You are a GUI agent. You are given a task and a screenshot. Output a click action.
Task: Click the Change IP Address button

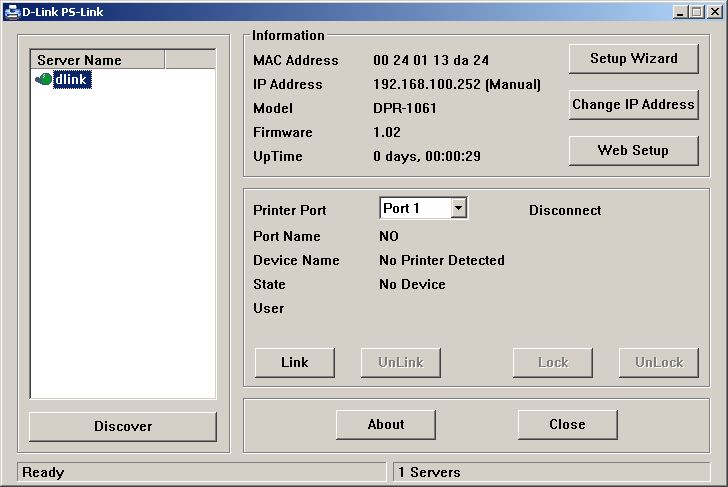(x=634, y=104)
